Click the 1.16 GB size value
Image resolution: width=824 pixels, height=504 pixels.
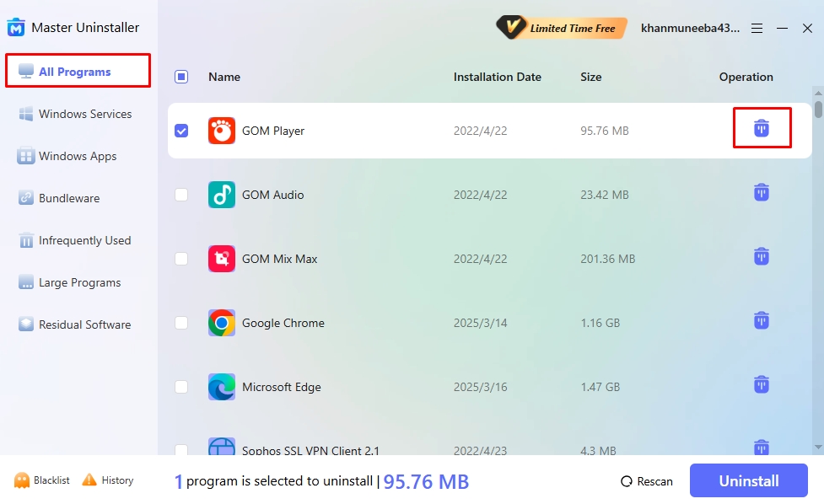point(600,323)
